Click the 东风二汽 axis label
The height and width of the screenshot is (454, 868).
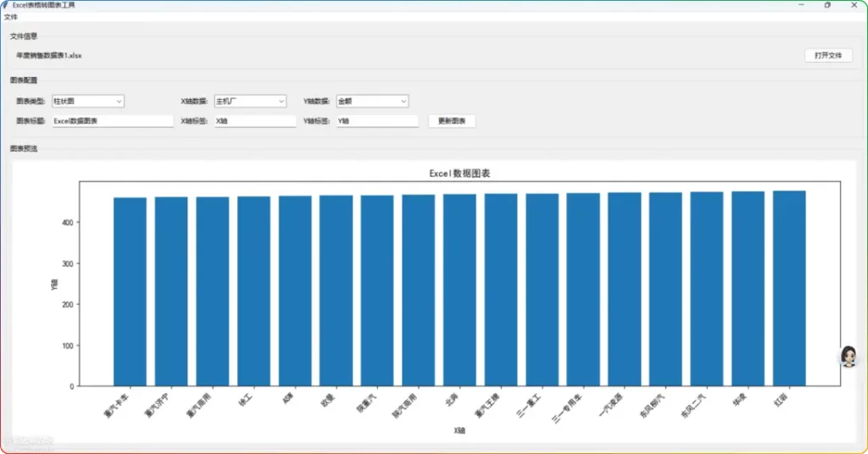coord(693,406)
